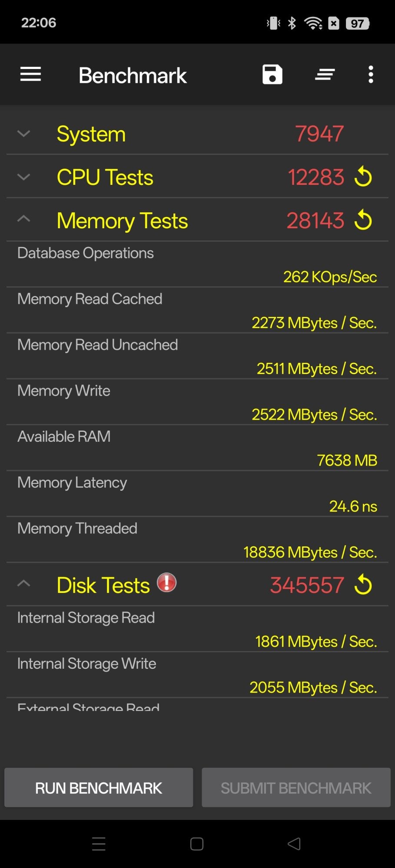Expand the CPU Tests section chevron
Viewport: 395px width, 868px height.
(x=24, y=177)
